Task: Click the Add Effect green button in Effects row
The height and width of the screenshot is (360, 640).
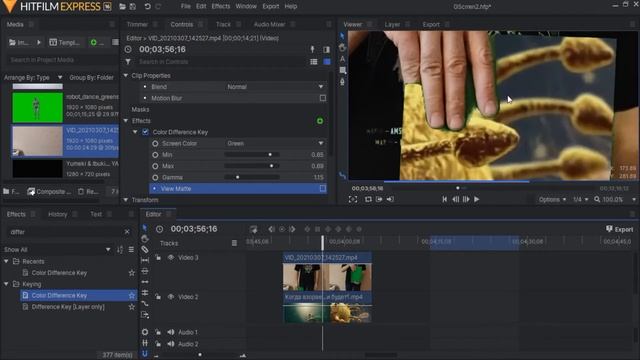Action: [320, 121]
